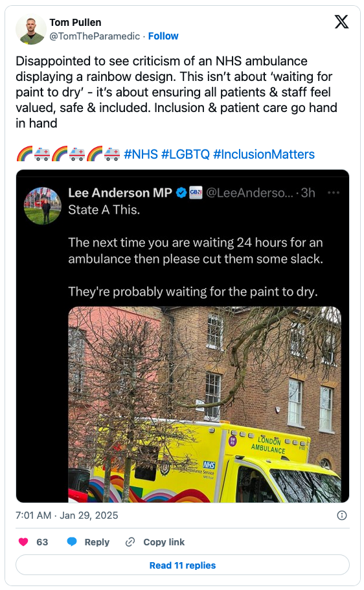Click Tom Pullen's profile picture
The width and height of the screenshot is (364, 590).
click(31, 29)
